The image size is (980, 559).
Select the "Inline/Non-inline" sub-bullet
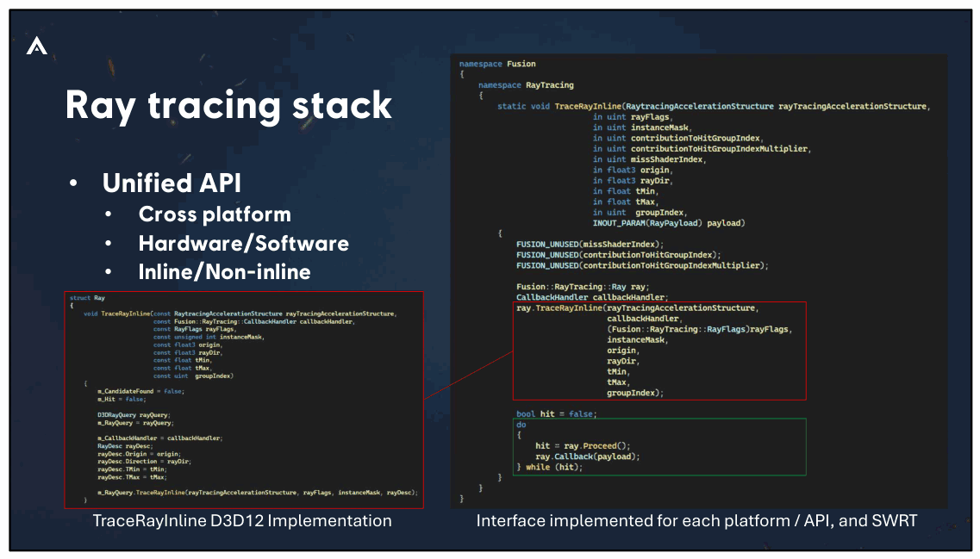coord(224,271)
